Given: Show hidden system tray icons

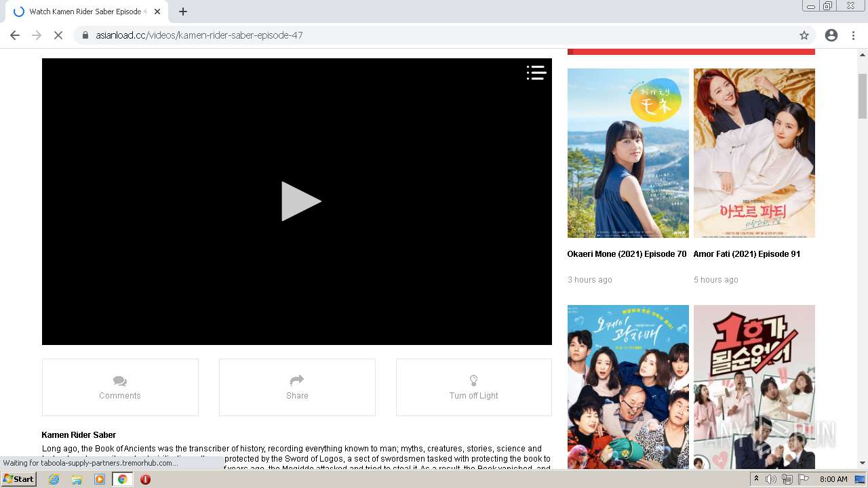Looking at the screenshot, I should [756, 479].
